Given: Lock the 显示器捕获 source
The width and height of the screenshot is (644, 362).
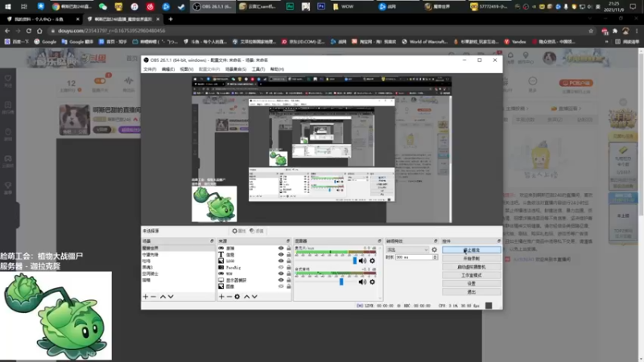Looking at the screenshot, I should point(289,280).
